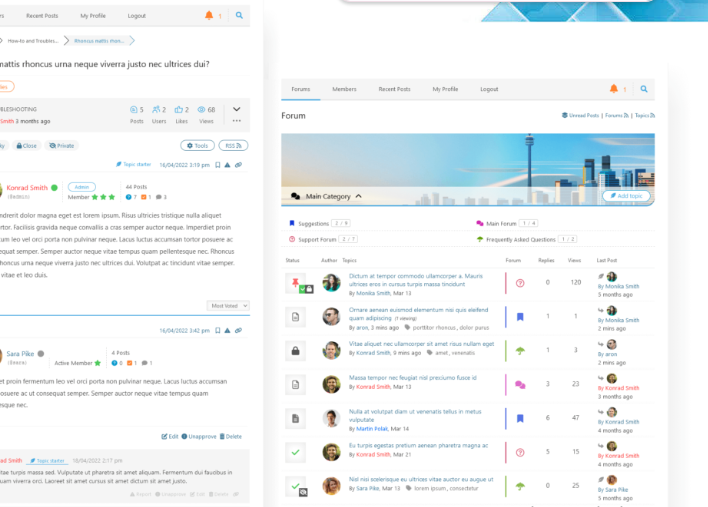Click the permalink icon on Sara Pike's post
The image size is (708, 507).
(x=238, y=330)
